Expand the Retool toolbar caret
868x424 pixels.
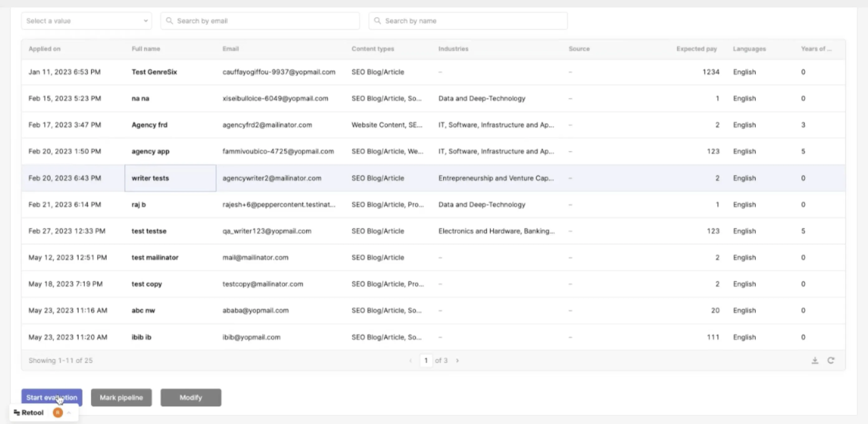[x=69, y=412]
